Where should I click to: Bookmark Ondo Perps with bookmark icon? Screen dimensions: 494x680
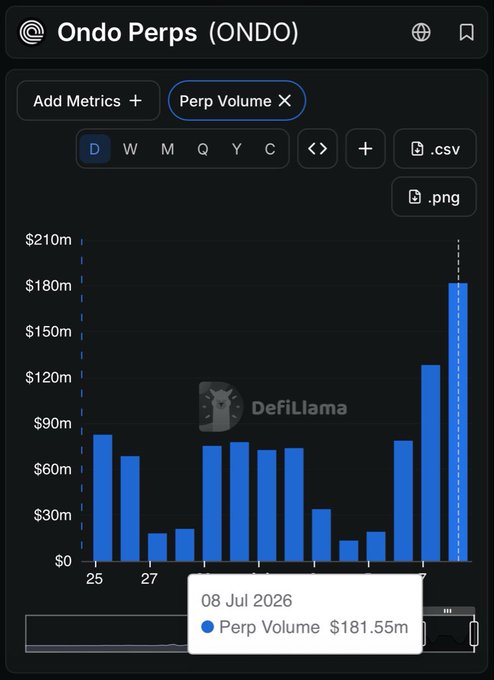click(466, 33)
